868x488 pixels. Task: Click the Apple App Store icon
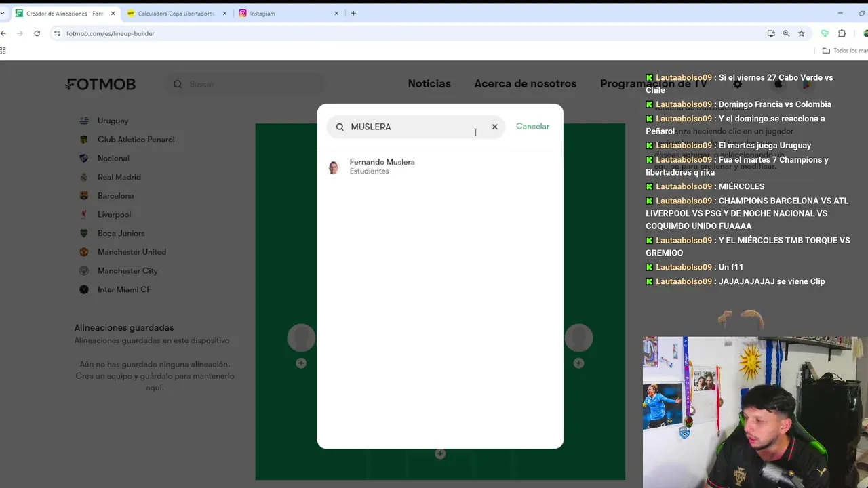click(778, 84)
